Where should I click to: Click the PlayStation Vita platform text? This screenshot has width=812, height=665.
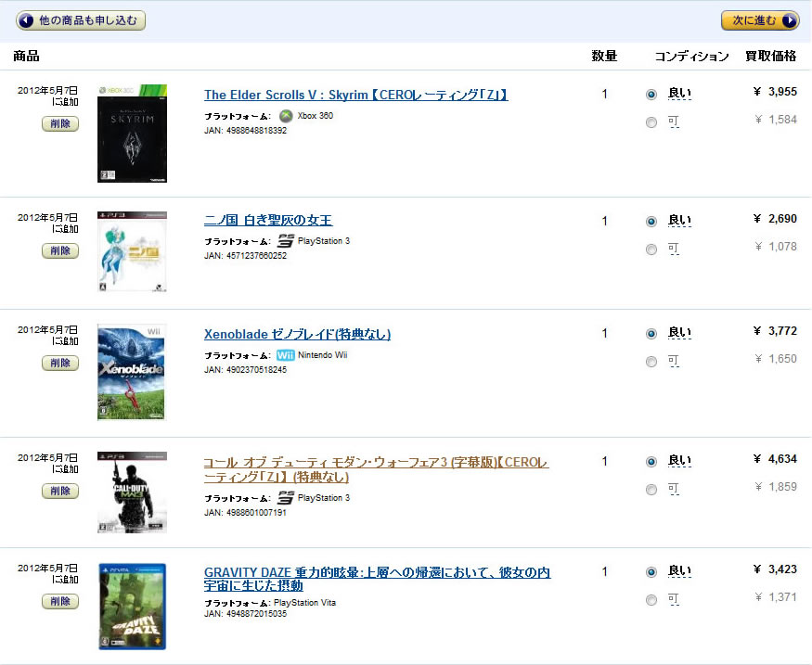tap(304, 603)
